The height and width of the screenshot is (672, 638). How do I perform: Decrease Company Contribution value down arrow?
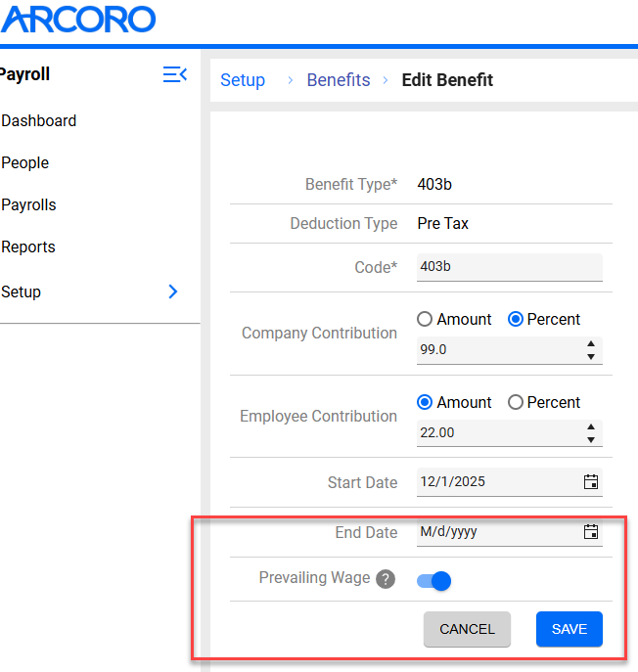(591, 357)
